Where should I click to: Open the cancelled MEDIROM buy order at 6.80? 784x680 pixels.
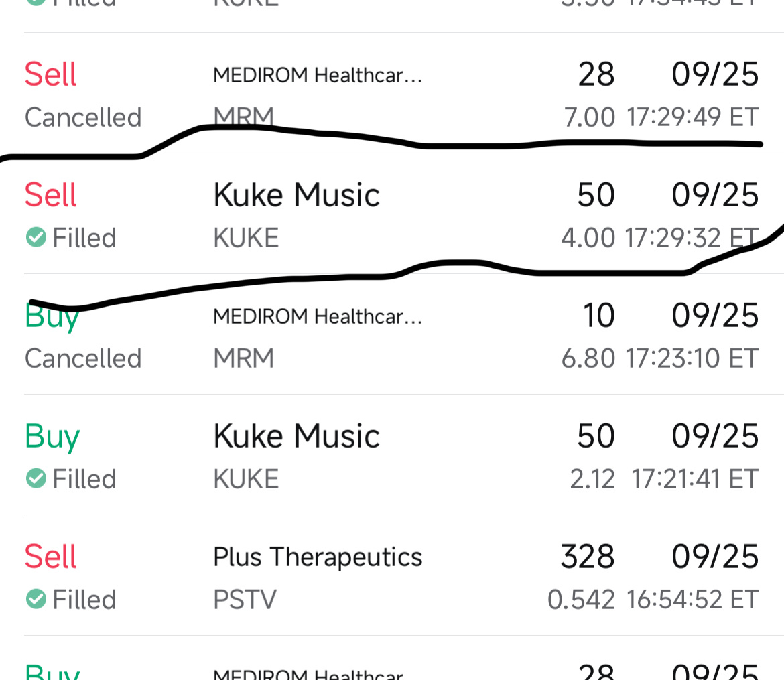tap(392, 334)
